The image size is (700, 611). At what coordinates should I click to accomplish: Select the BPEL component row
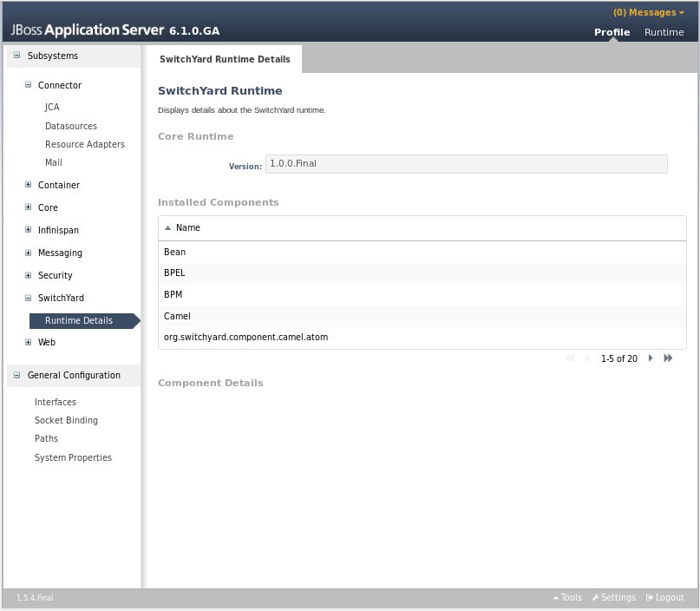click(422, 273)
